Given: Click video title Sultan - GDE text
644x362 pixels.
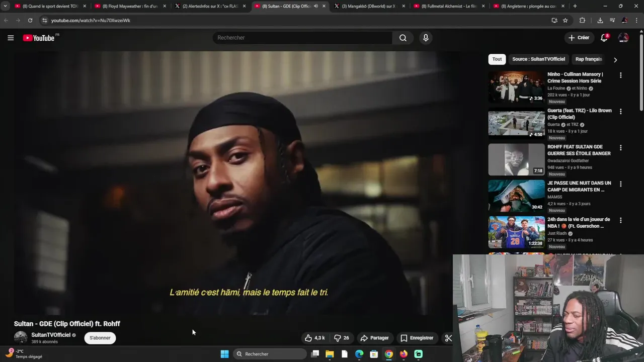Looking at the screenshot, I should [x=67, y=324].
